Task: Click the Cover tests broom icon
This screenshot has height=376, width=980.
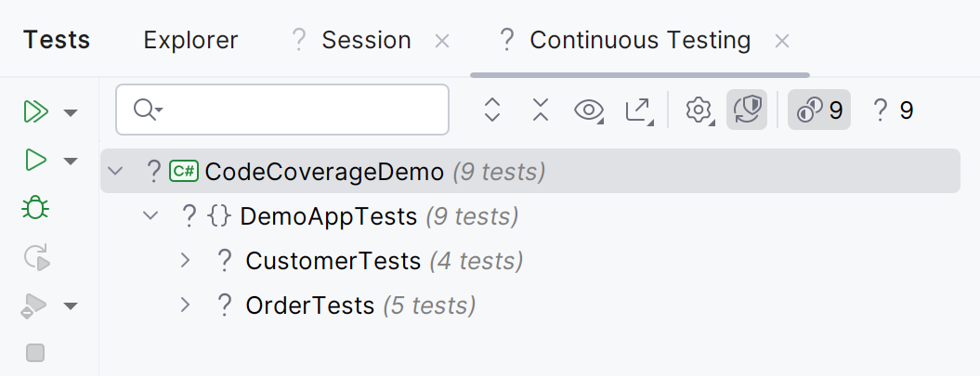Action: click(x=34, y=305)
